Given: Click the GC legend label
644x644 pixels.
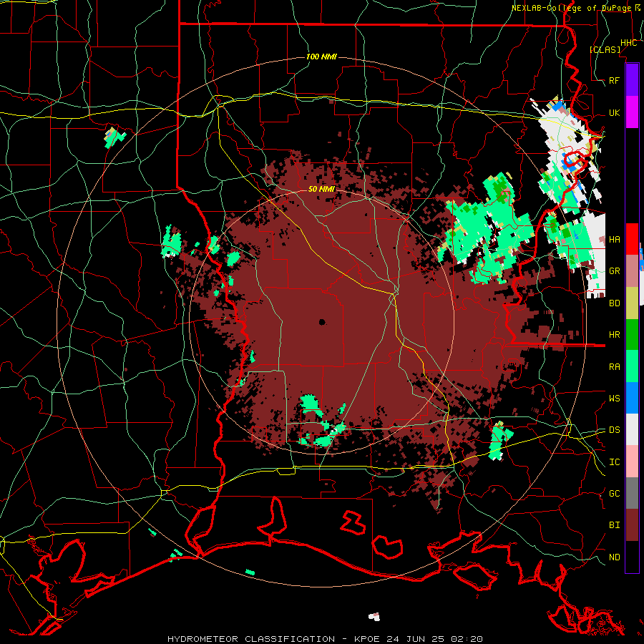Looking at the screenshot, I should click(x=614, y=493).
